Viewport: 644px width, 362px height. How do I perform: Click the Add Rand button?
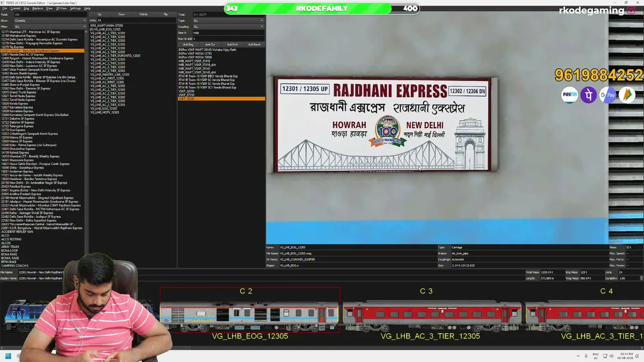click(x=254, y=45)
